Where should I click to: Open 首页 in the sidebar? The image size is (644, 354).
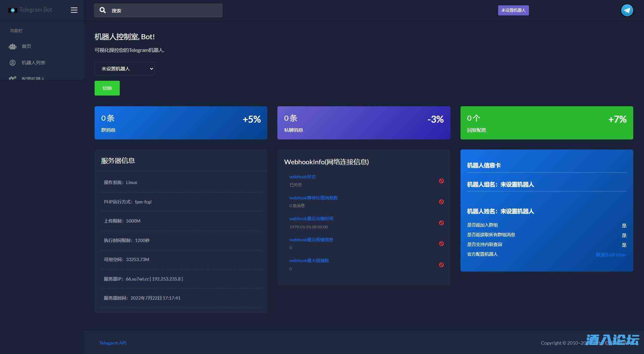click(26, 46)
